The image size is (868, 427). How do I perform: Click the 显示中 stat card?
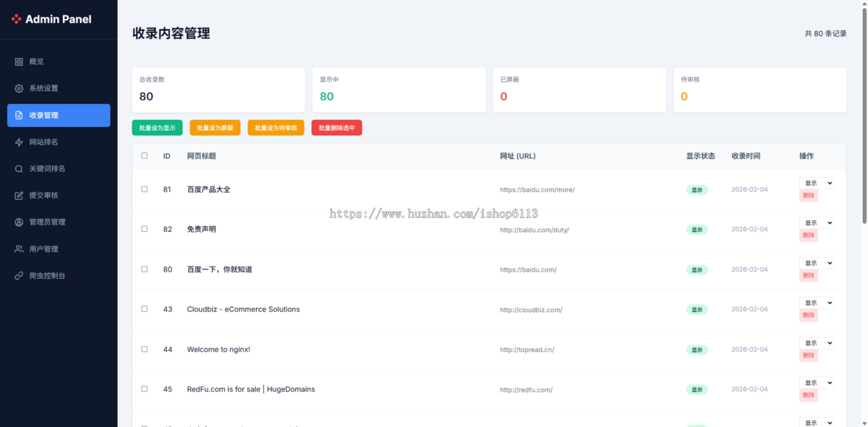click(x=399, y=90)
